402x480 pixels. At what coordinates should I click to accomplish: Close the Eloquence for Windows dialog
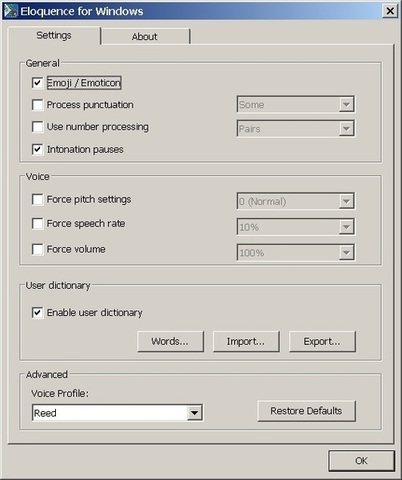point(390,11)
